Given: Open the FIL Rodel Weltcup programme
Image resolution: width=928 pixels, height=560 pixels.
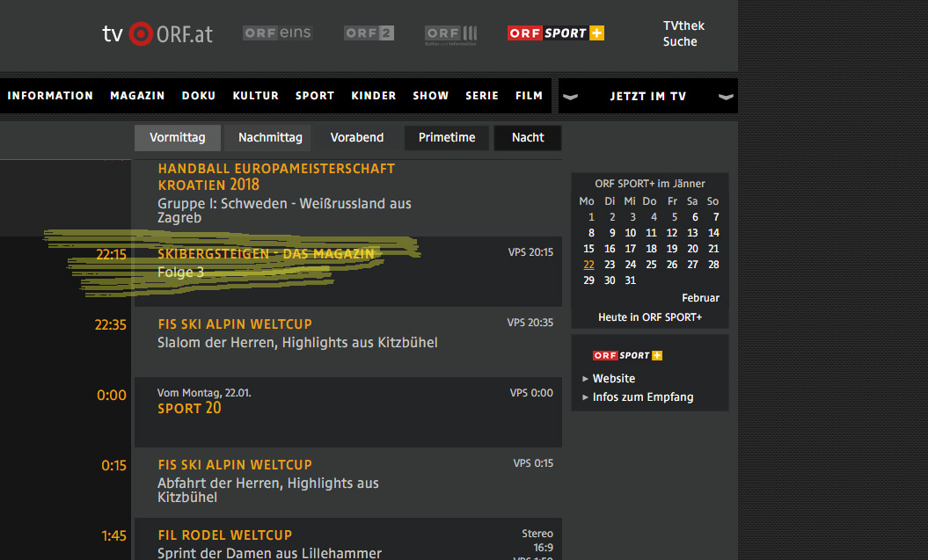Looking at the screenshot, I should (x=225, y=535).
